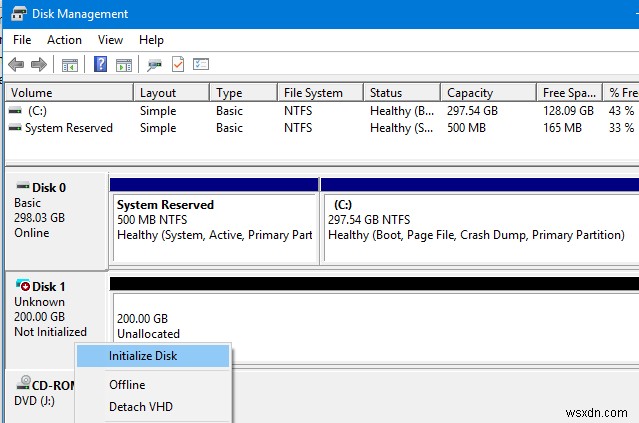
Task: Click the DVD (J:) label
Action: coord(34,401)
